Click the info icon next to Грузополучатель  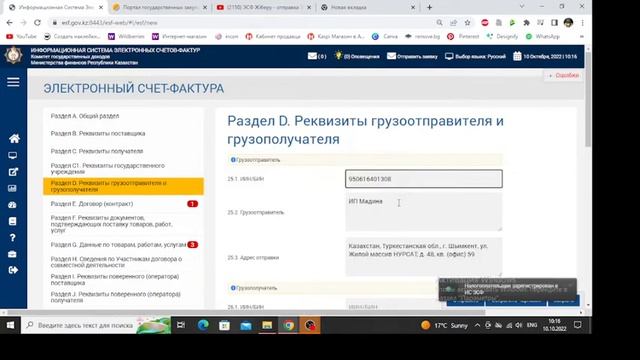point(233,288)
